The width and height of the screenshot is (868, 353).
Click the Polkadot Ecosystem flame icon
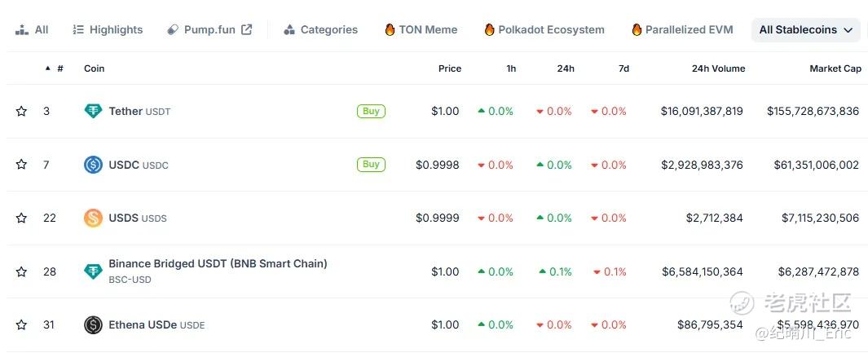pyautogui.click(x=489, y=30)
